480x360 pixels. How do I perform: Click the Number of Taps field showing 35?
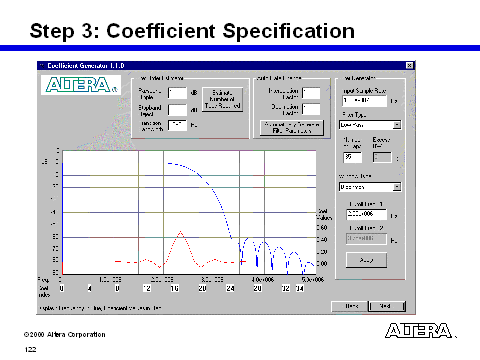[352, 157]
